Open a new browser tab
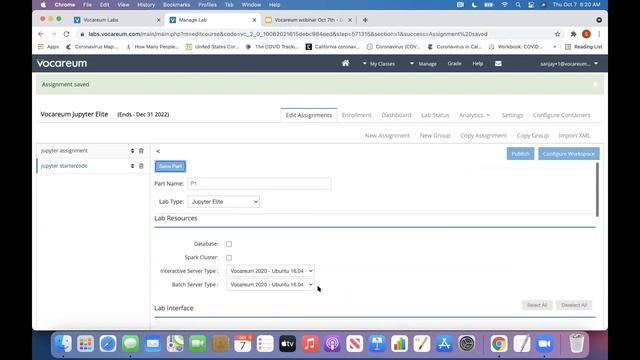 [x=365, y=20]
